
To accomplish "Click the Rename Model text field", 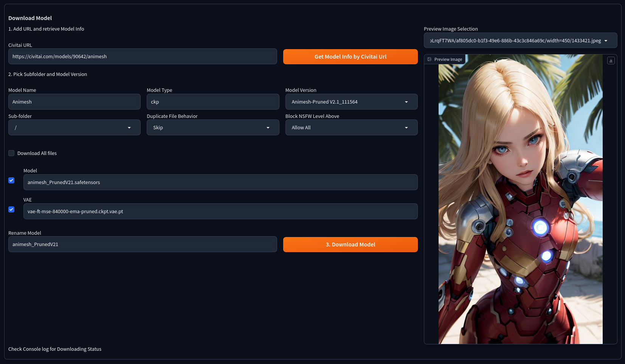I will (143, 244).
